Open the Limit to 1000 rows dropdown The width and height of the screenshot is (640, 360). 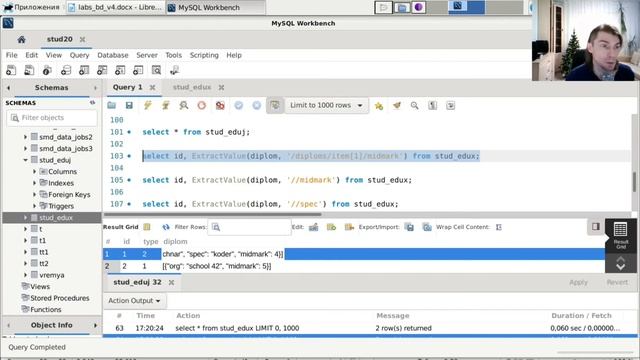point(327,105)
